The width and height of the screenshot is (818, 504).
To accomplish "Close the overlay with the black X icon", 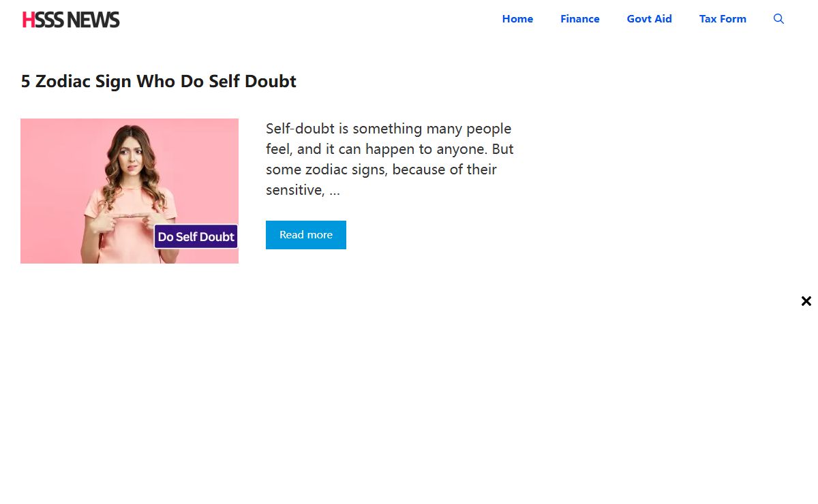I will coord(806,301).
